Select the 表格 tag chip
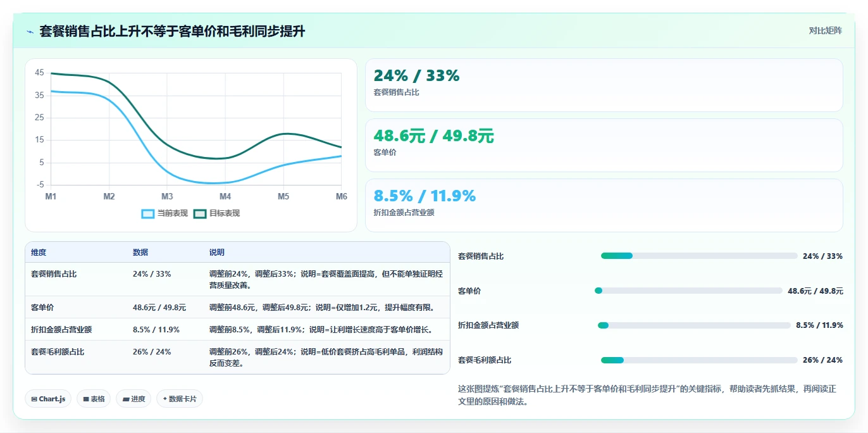 [94, 399]
